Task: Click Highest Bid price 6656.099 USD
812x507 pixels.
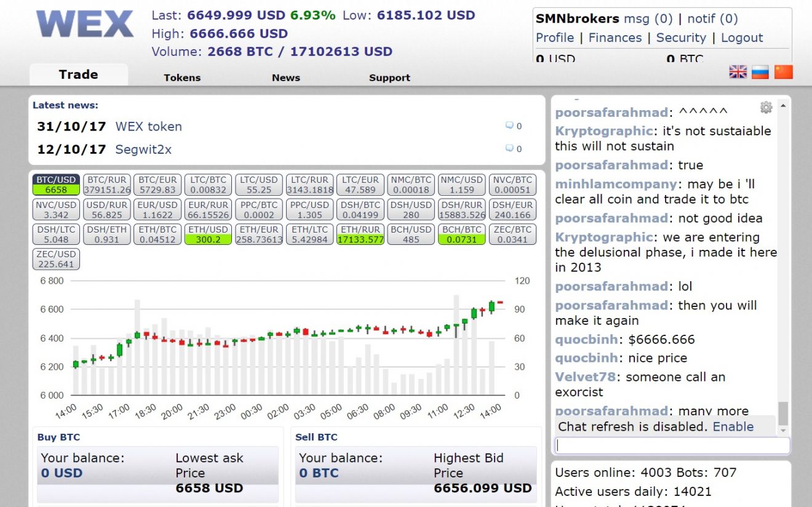Action: (x=483, y=488)
